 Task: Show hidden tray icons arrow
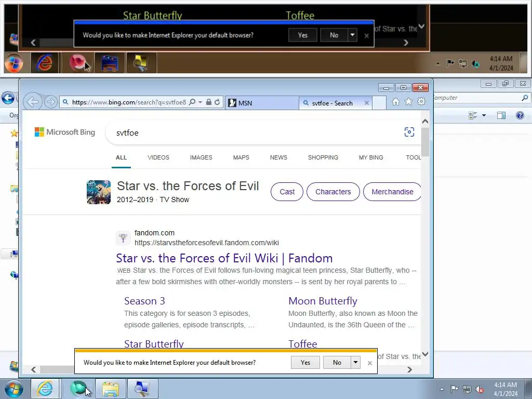[x=442, y=389]
